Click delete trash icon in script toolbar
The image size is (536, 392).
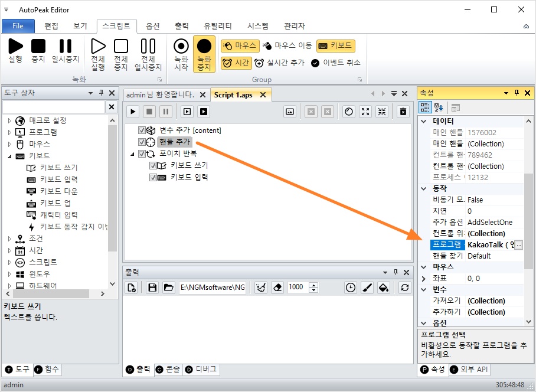[x=403, y=112]
